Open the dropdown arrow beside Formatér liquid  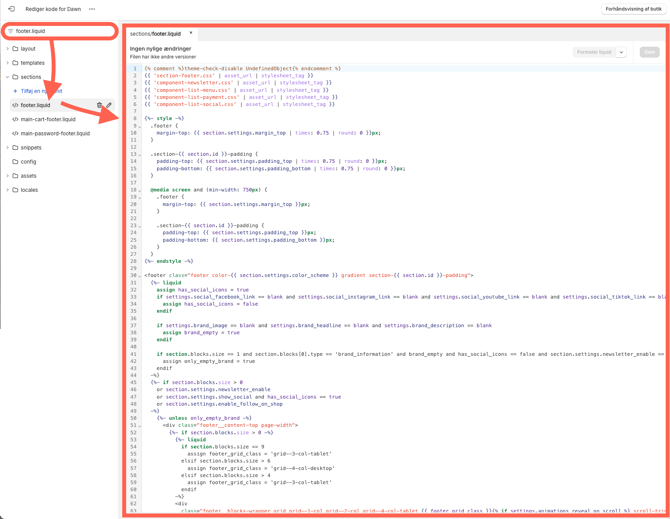[x=621, y=52]
